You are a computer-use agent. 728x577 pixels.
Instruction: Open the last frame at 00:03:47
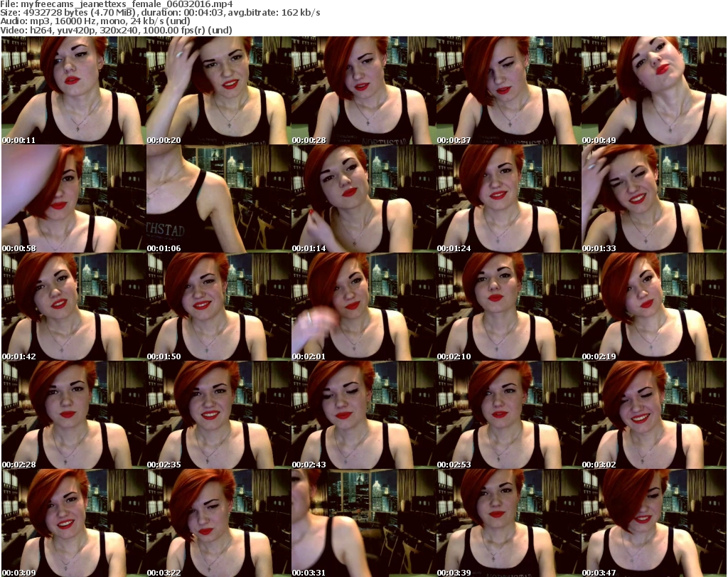point(653,523)
